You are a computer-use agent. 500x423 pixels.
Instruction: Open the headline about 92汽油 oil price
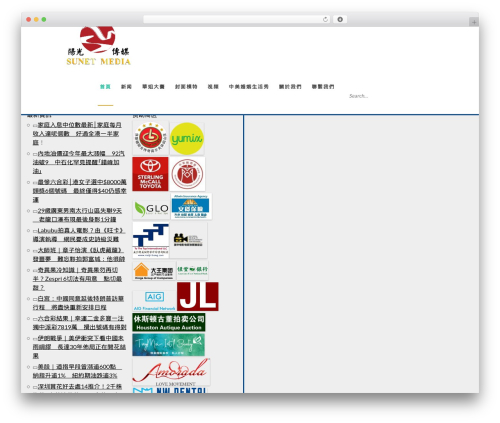pyautogui.click(x=79, y=162)
